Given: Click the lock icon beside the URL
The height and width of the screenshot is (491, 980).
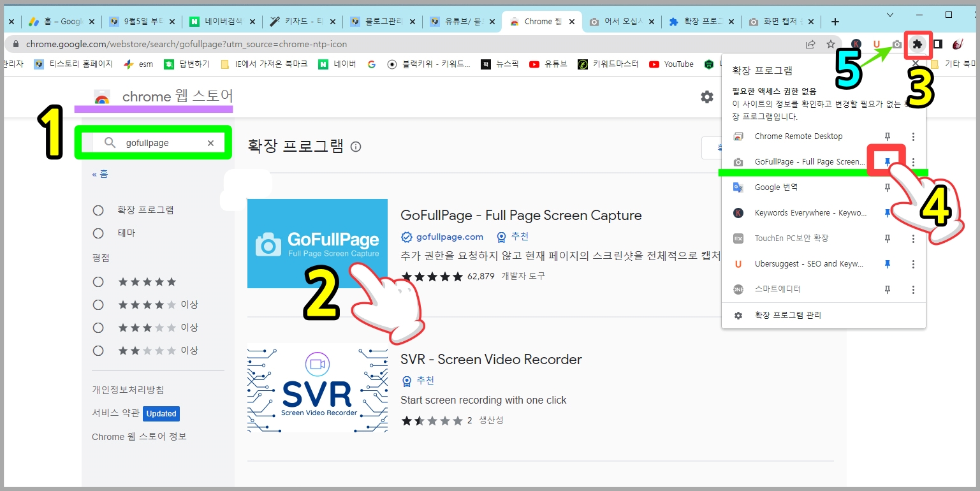Looking at the screenshot, I should [x=16, y=45].
